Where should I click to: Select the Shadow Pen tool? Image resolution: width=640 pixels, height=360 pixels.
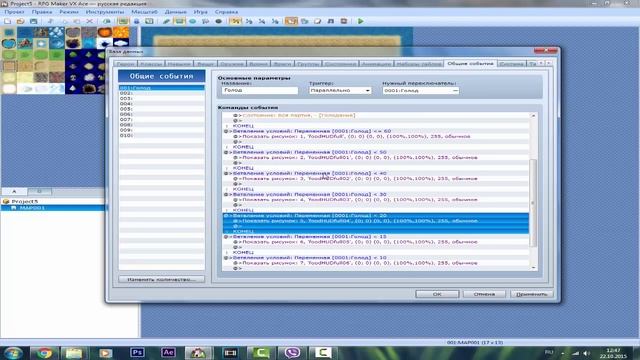pos(218,21)
